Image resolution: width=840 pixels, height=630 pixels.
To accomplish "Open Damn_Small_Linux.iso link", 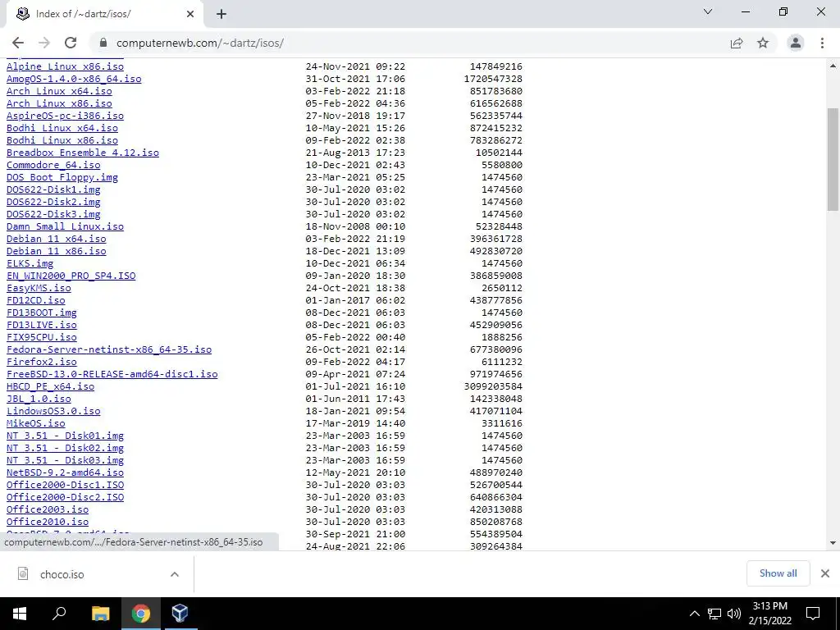I will [65, 226].
